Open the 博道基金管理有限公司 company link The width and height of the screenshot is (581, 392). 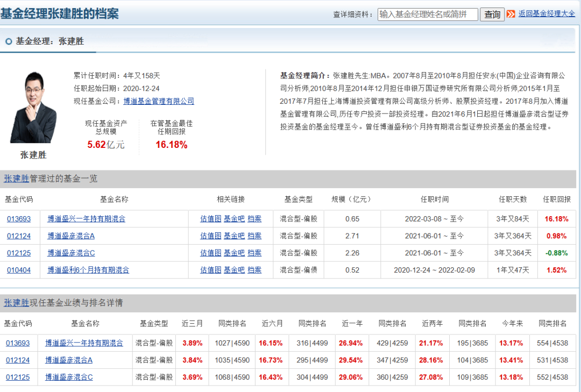click(159, 101)
